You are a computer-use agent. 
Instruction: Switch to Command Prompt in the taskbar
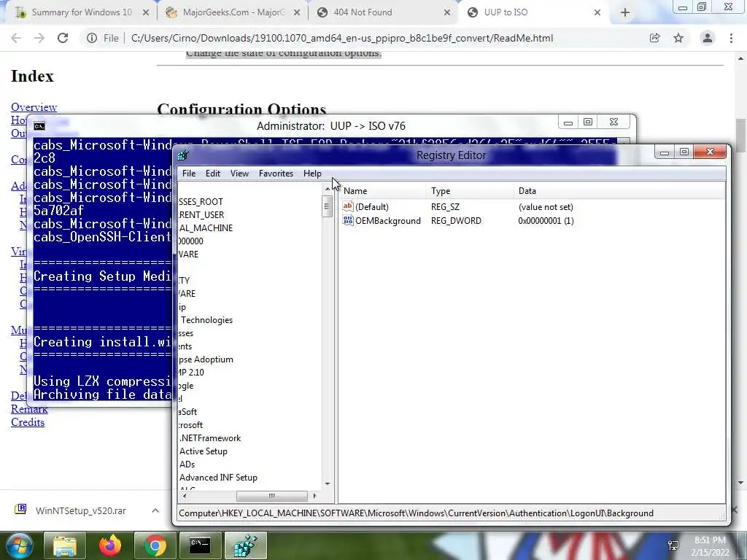tap(200, 545)
